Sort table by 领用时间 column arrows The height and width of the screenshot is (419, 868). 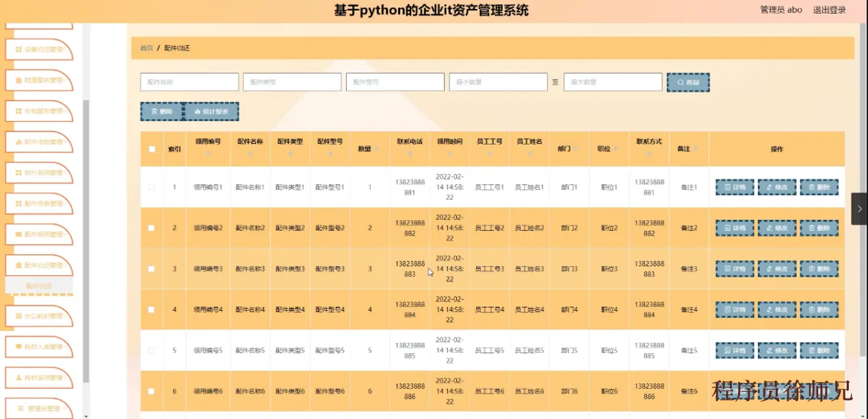(x=450, y=155)
